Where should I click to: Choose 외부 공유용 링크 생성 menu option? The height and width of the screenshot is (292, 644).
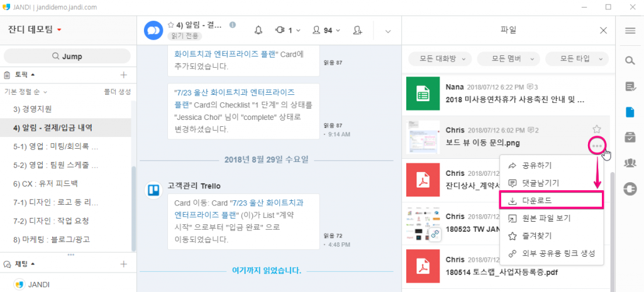(550, 254)
